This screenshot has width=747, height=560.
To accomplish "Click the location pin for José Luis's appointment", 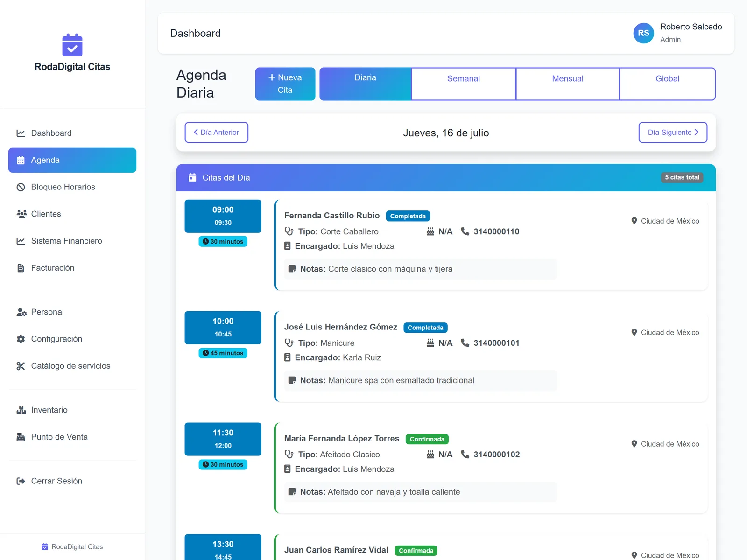I will click(634, 332).
